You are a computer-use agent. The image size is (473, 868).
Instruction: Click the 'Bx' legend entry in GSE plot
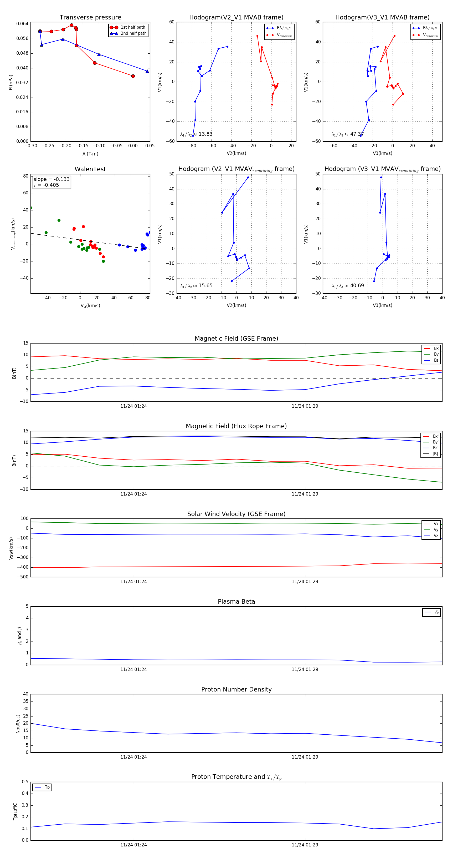pyautogui.click(x=431, y=349)
